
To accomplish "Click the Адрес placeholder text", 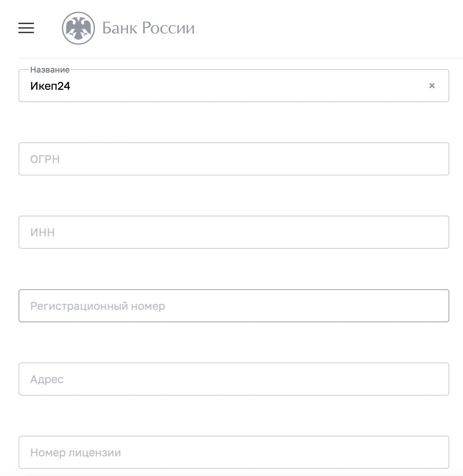I will (x=47, y=379).
